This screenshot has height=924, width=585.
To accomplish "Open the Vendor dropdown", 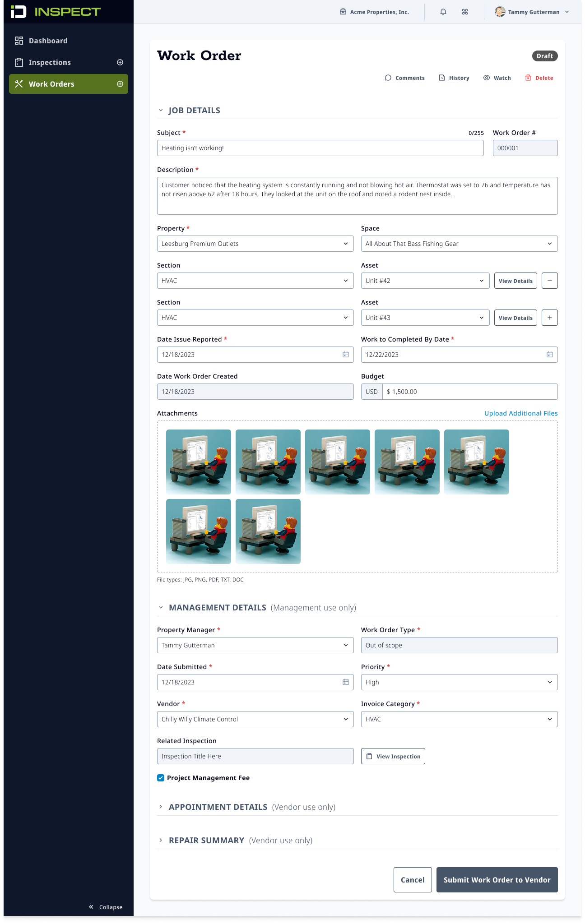I will point(255,719).
